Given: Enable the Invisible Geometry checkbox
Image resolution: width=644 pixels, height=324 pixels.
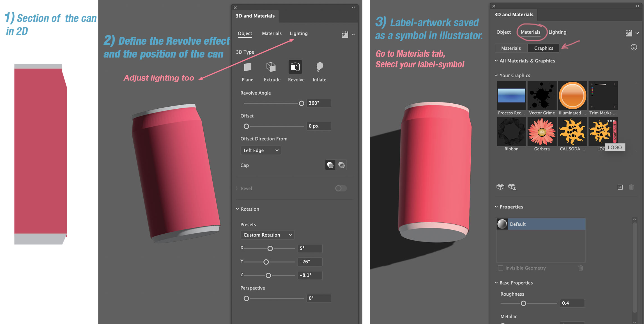Looking at the screenshot, I should 500,268.
